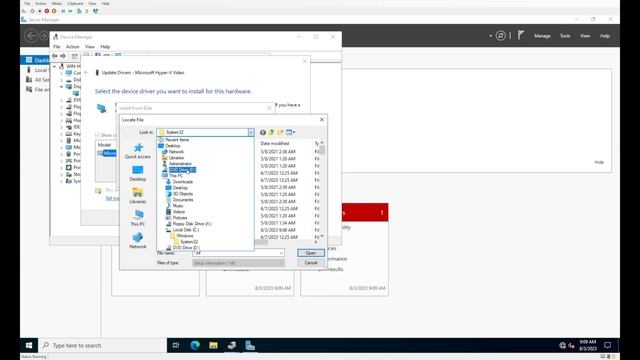Open Tools menu in Server Manager
This screenshot has width=640, height=360.
pyautogui.click(x=565, y=36)
